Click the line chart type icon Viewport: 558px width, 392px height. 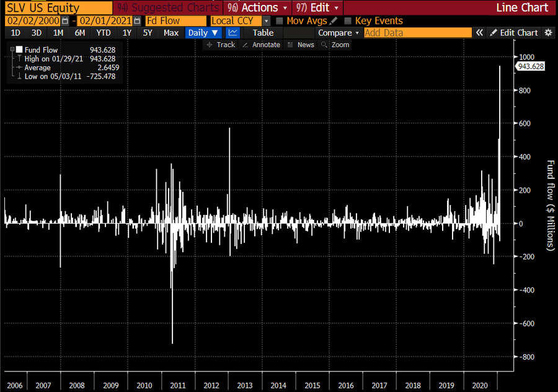pos(232,33)
